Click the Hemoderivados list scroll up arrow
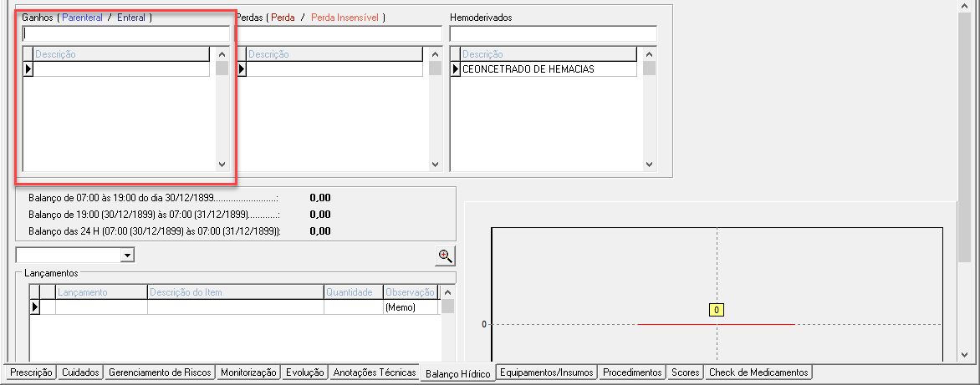 [x=649, y=53]
